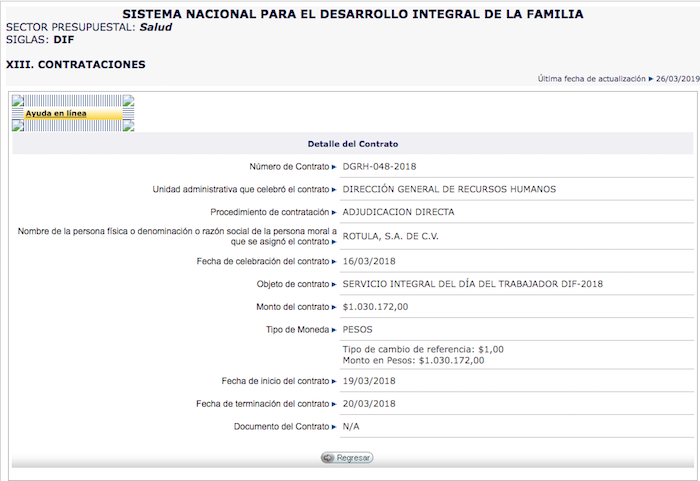Click the ROTULA, S.A. DE C.V. value
This screenshot has height=481, width=700.
coord(390,237)
